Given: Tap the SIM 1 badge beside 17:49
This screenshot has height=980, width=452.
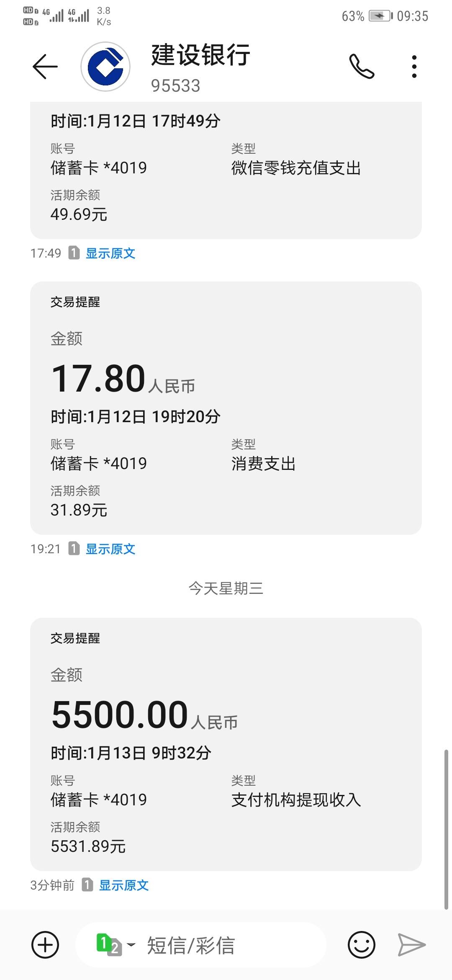Looking at the screenshot, I should (74, 253).
